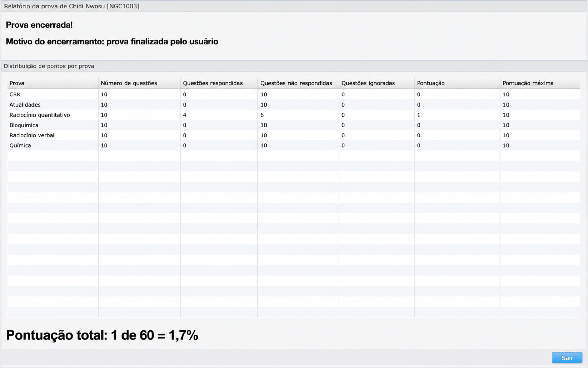The image size is (588, 368).
Task: Click the Prova encerrada! heading
Action: click(x=39, y=25)
